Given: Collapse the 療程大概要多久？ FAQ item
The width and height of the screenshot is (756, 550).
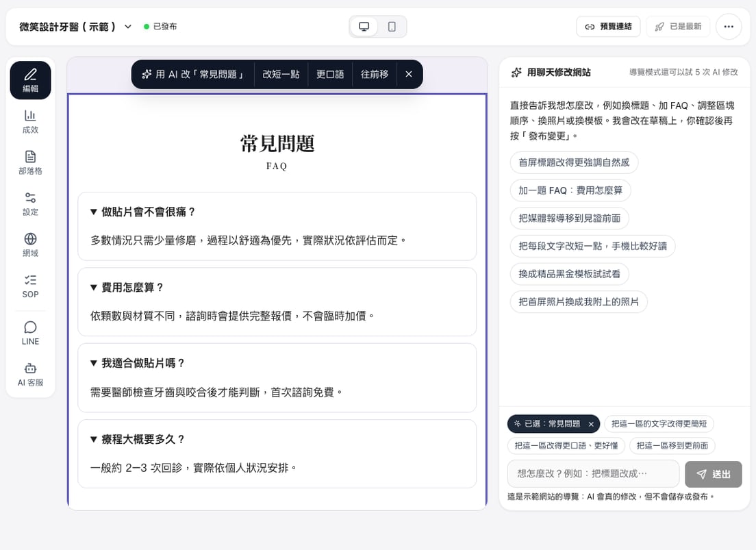Looking at the screenshot, I should 137,439.
